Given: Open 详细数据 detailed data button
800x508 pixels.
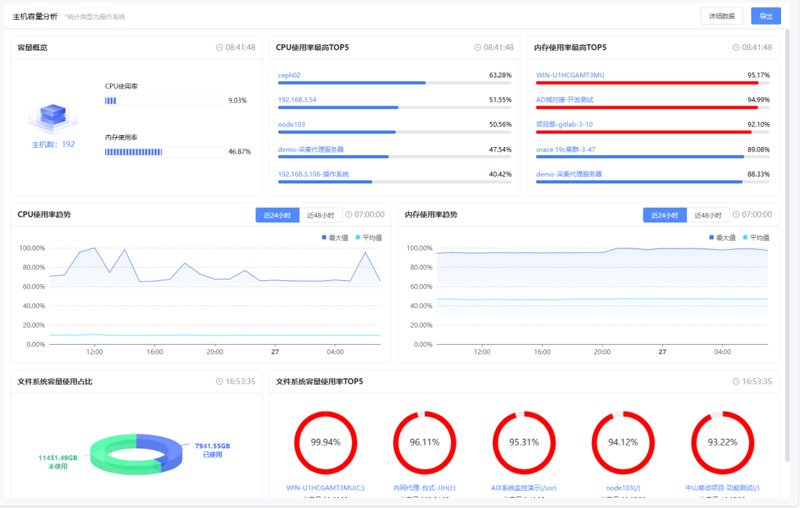Looking at the screenshot, I should 722,16.
